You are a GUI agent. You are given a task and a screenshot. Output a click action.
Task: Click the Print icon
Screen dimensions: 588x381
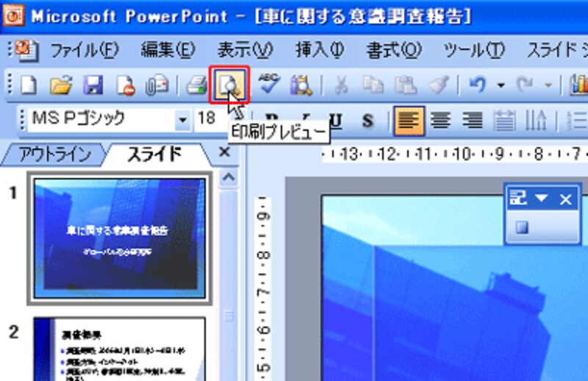pos(197,85)
